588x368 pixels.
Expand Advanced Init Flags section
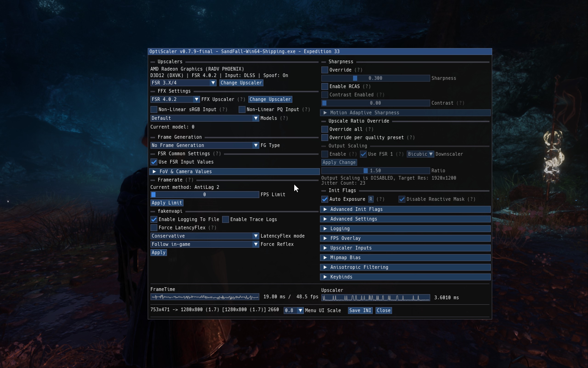[405, 209]
